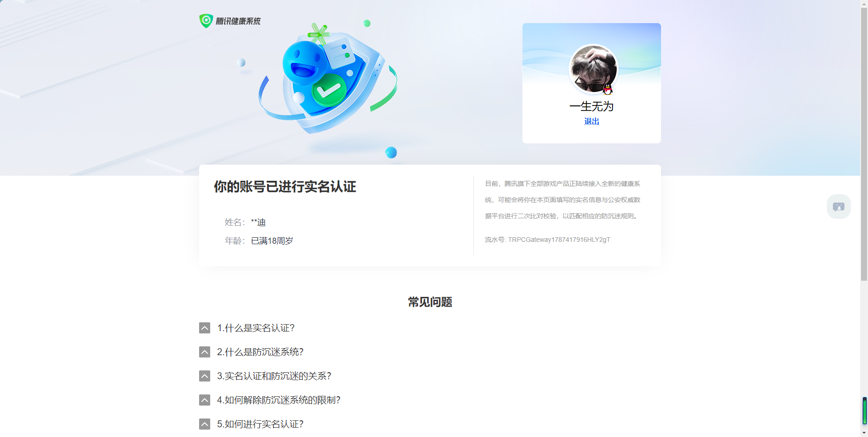This screenshot has width=868, height=437.
Task: Click the age value 已满18周岁
Action: [x=272, y=241]
